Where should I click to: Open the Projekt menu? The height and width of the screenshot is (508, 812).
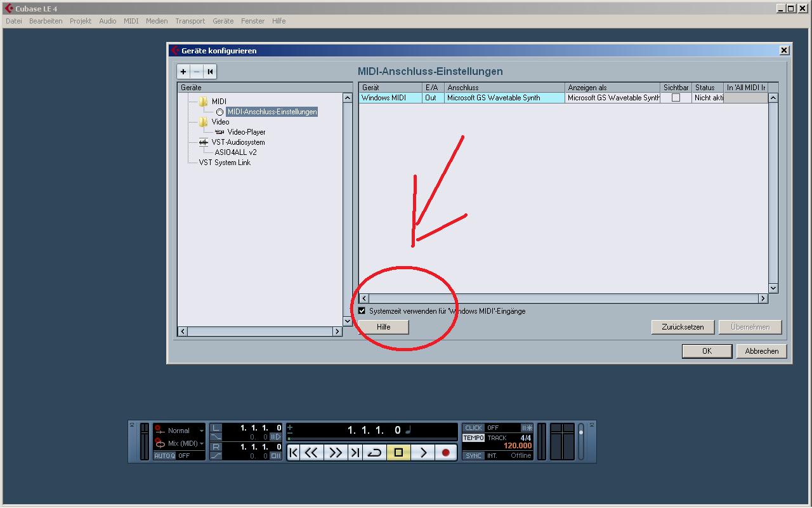coord(81,21)
